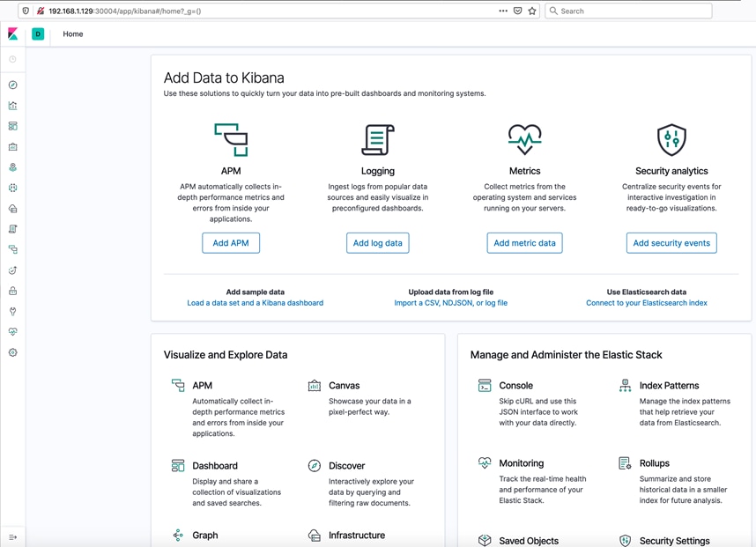Open Canvas icon in the left sidebar
756x547 pixels.
pos(13,146)
